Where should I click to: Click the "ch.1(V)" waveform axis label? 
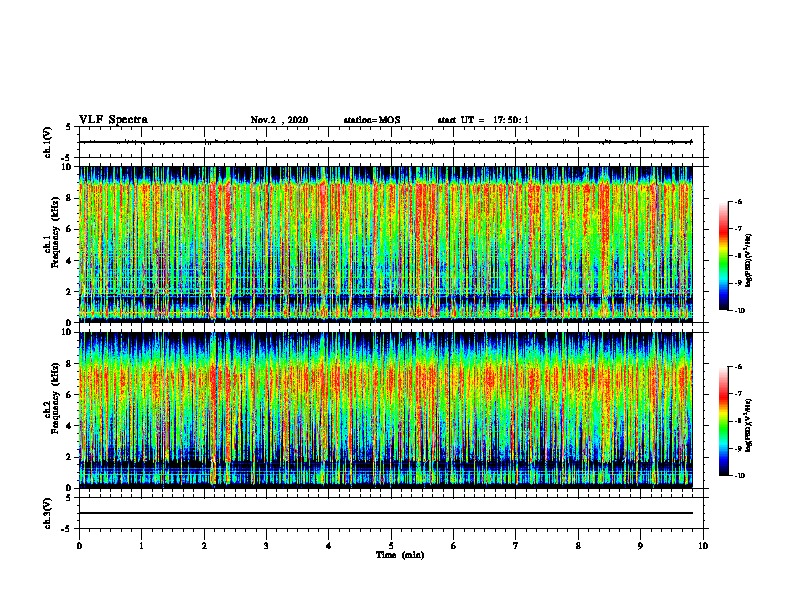pos(48,142)
